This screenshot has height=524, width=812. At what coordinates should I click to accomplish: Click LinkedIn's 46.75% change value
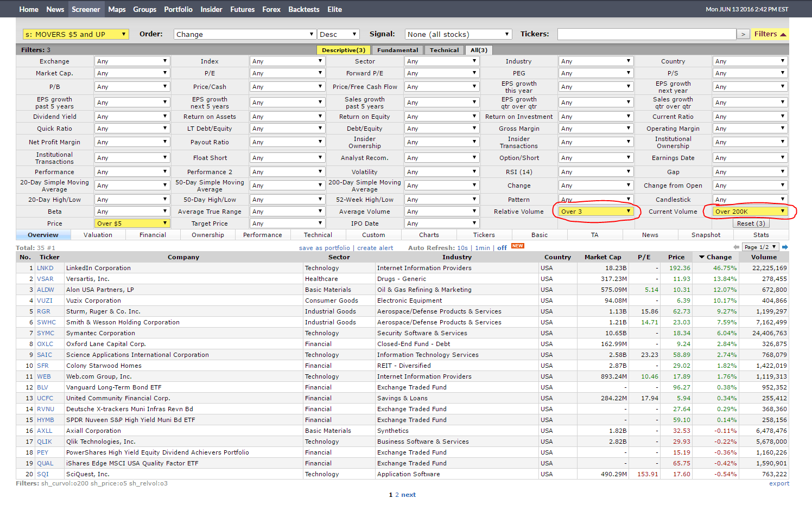coord(725,268)
